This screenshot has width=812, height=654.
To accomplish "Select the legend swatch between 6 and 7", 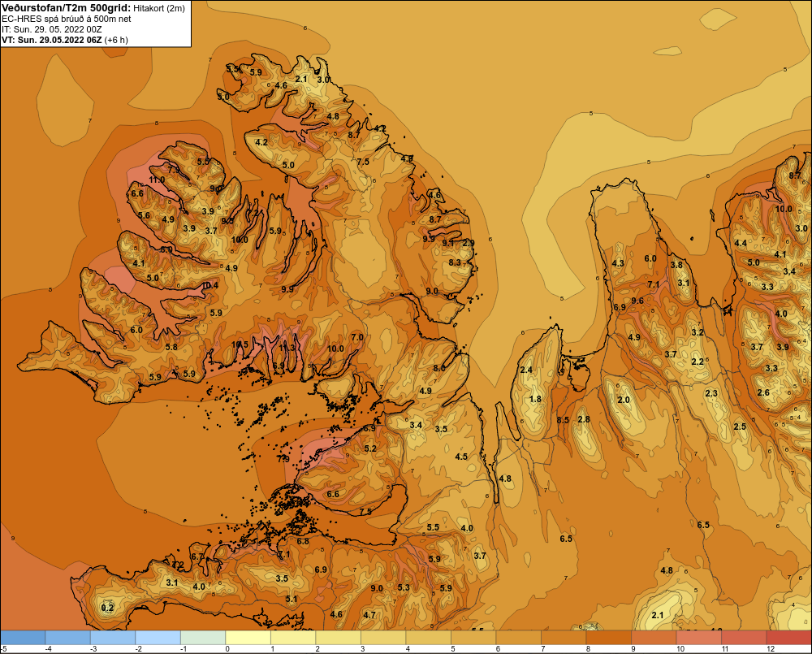I will click(518, 638).
